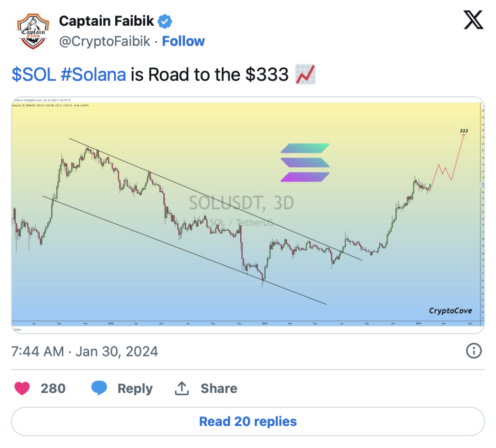The image size is (496, 448).
Task: Click the Share text label
Action: [x=219, y=388]
